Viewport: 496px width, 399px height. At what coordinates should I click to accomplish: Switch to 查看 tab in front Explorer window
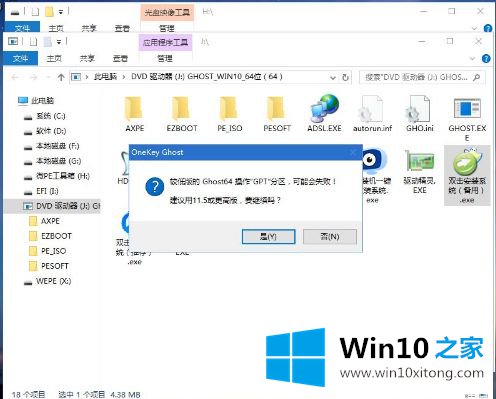click(x=120, y=59)
